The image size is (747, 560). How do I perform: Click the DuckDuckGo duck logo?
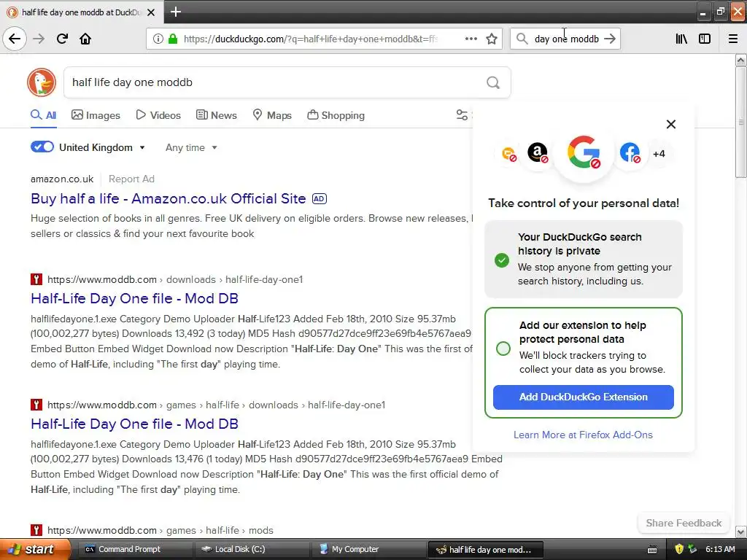(x=42, y=82)
